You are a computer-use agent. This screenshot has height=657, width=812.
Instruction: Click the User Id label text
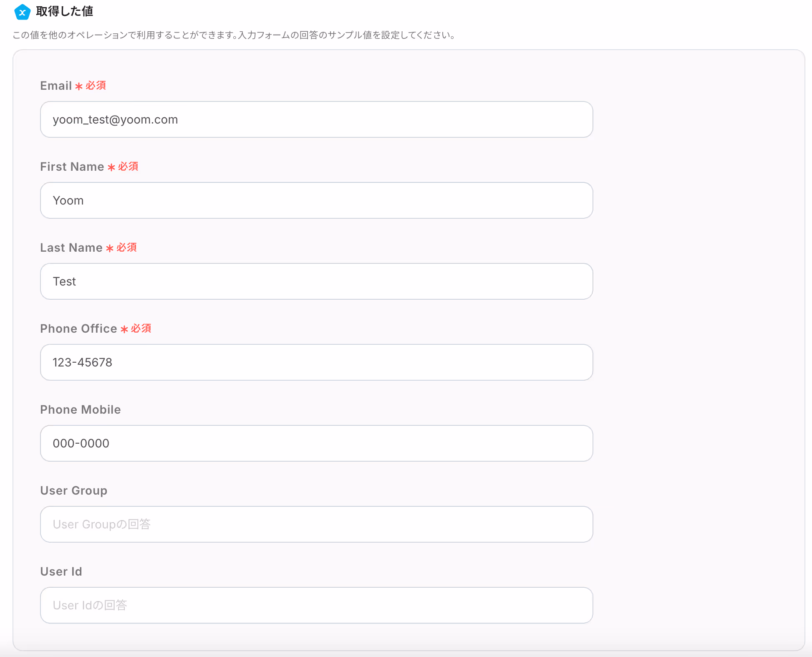(61, 571)
